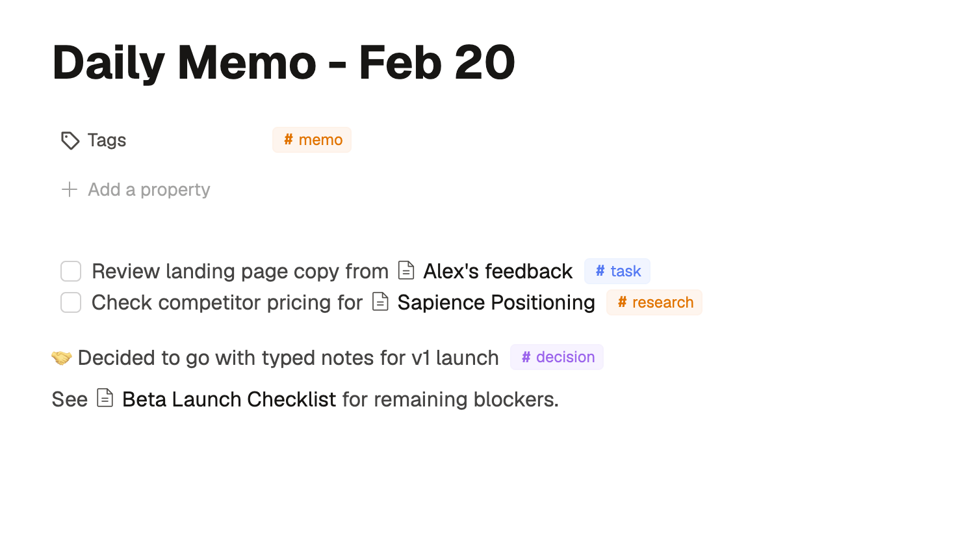Viewport: 980px width, 545px height.
Task: Click the decision tag chip
Action: (x=557, y=356)
